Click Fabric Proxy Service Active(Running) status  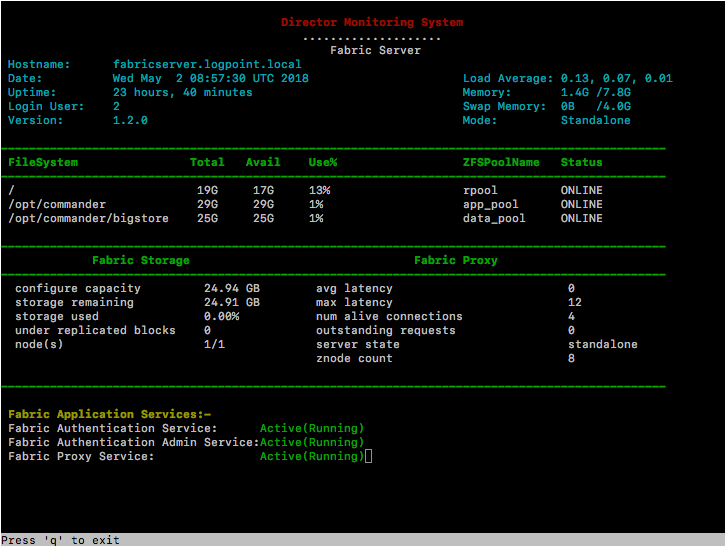(312, 456)
